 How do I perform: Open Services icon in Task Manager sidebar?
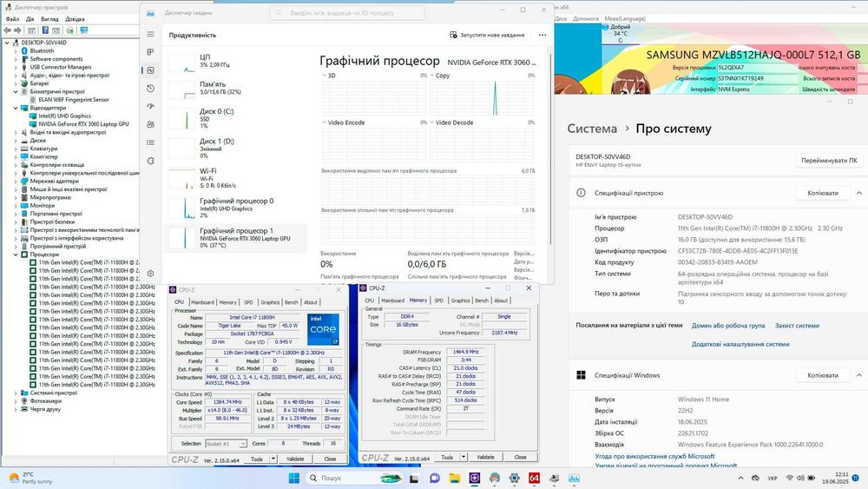pos(150,161)
